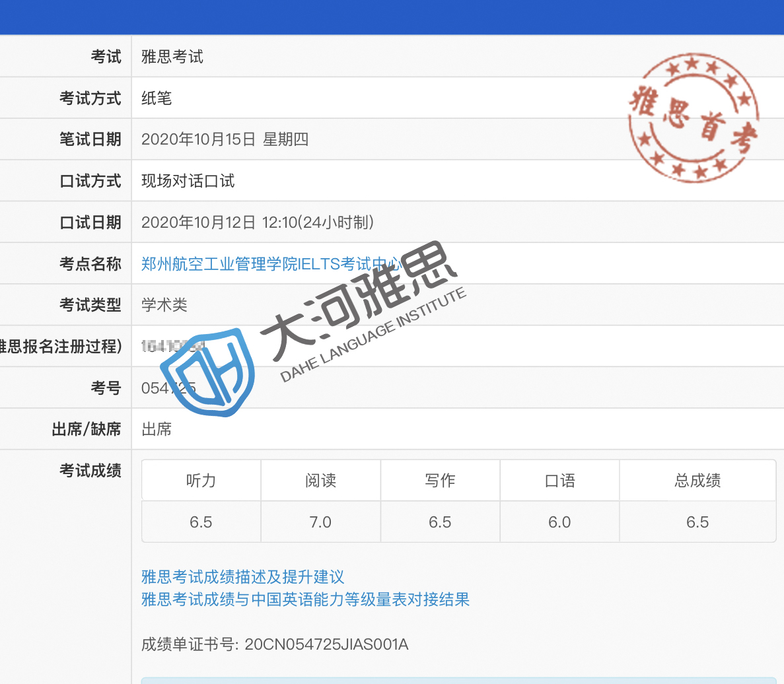Click the 口试方式 row label
This screenshot has height=684, width=784.
90,180
